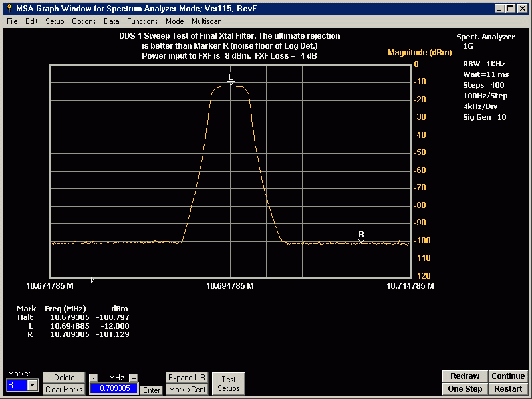This screenshot has height=399, width=532.
Task: Click the marker frequency field showing 10.709385
Action: click(114, 388)
